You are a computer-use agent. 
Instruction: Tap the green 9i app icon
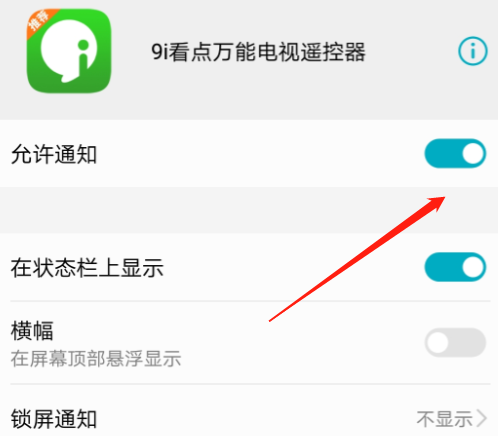click(69, 51)
